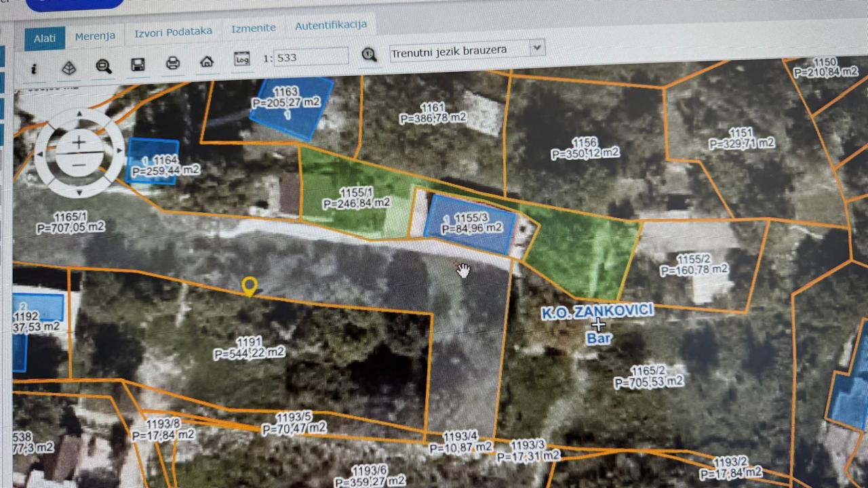Expand the Trenutni jezik brauzera dropdown
Screen dimensions: 868x488
(467, 50)
